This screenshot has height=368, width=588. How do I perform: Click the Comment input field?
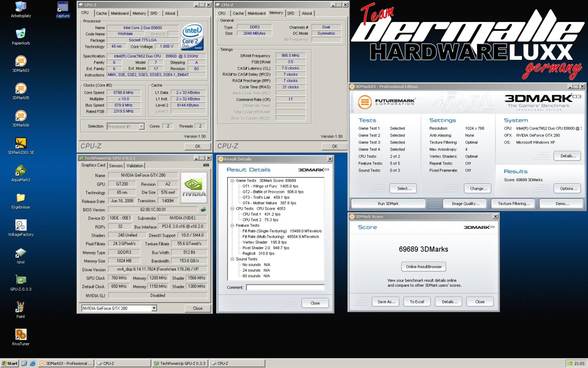coord(285,287)
